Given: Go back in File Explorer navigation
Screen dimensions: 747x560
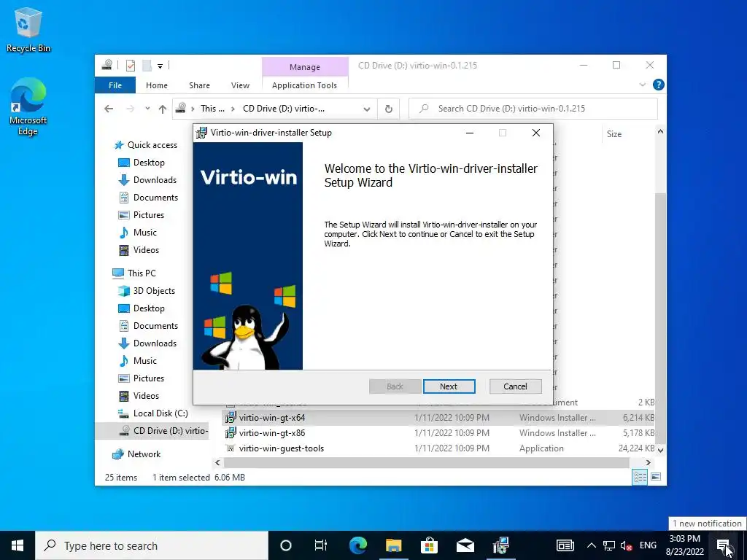Looking at the screenshot, I should pos(109,109).
